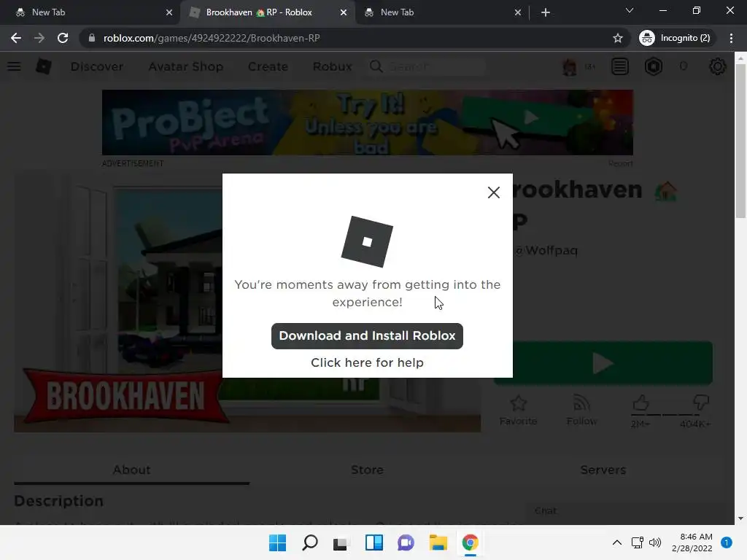This screenshot has width=747, height=560.
Task: Bookmark this page with the star icon
Action: tap(617, 38)
